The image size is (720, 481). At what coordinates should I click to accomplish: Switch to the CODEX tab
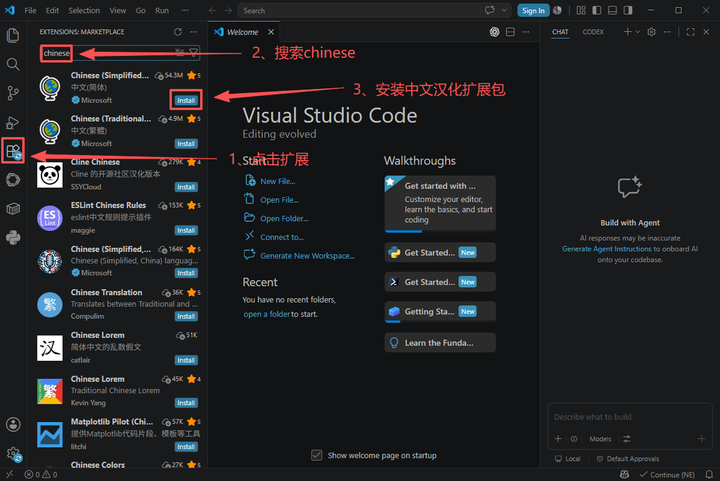593,32
